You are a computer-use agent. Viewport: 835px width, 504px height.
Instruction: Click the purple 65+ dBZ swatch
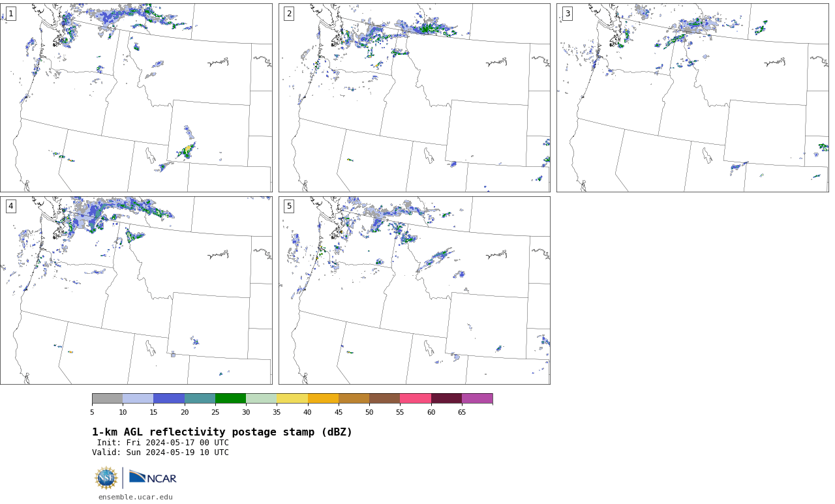pos(477,398)
